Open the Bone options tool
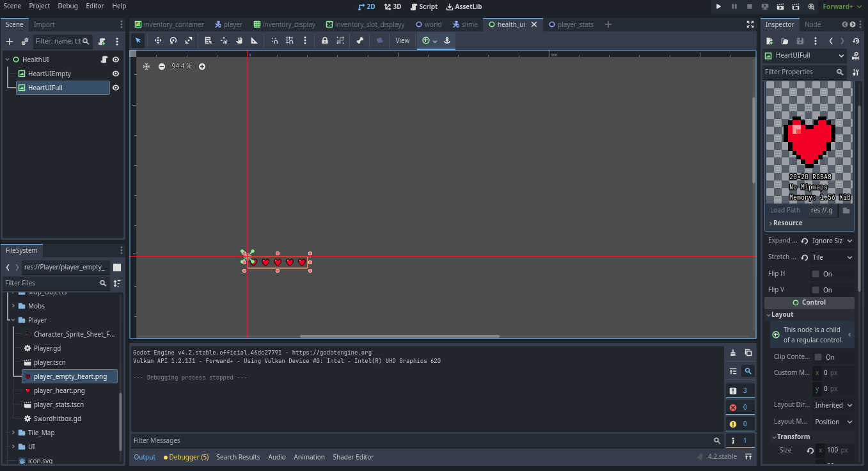 pos(361,40)
